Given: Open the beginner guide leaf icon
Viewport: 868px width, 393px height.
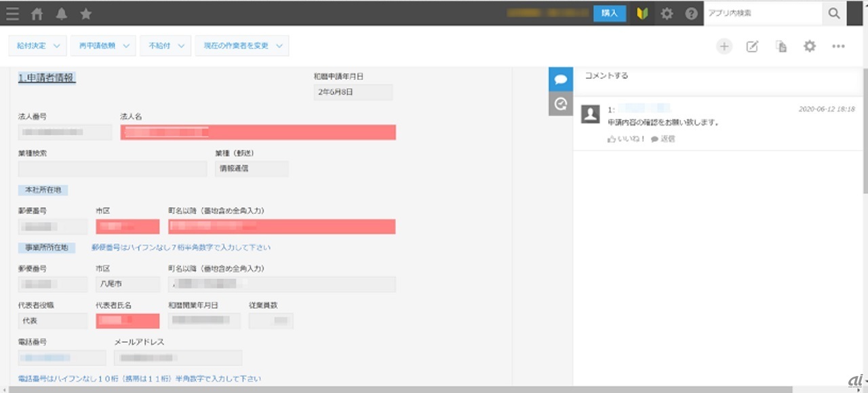Looking at the screenshot, I should [642, 14].
